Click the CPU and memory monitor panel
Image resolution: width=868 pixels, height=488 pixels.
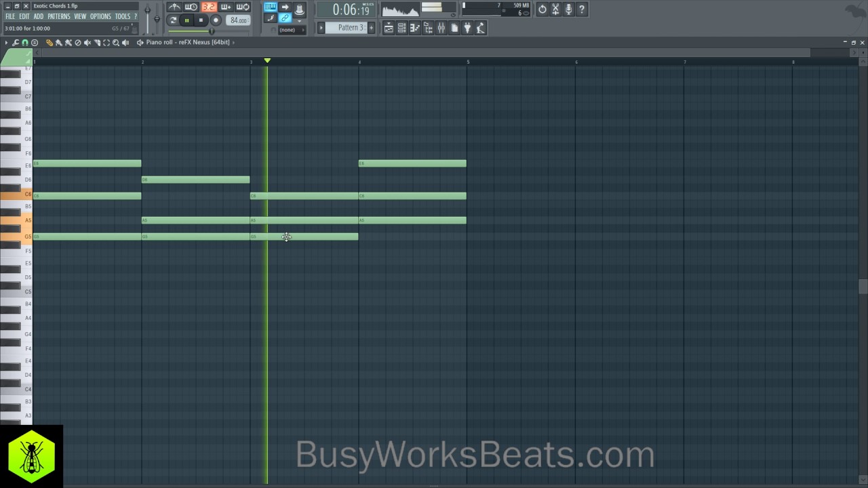pyautogui.click(x=497, y=9)
